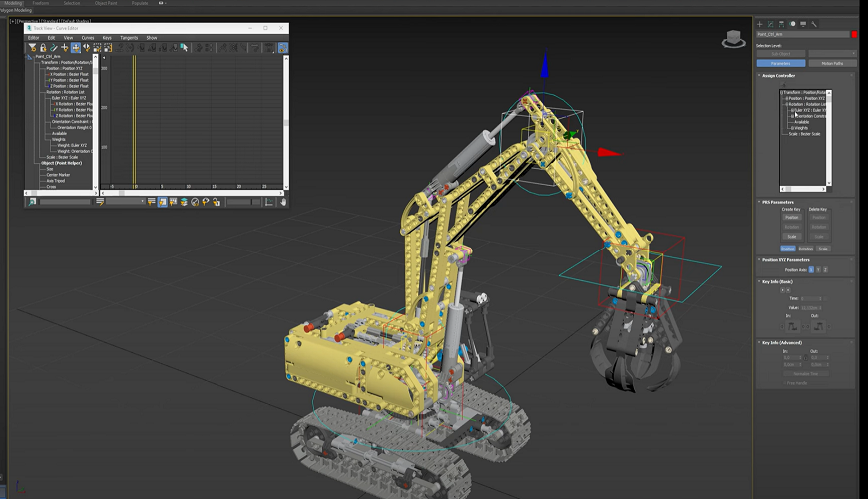Image resolution: width=868 pixels, height=499 pixels.
Task: Click the Zoom Selected Object icon at bottom-left
Action: 32,202
